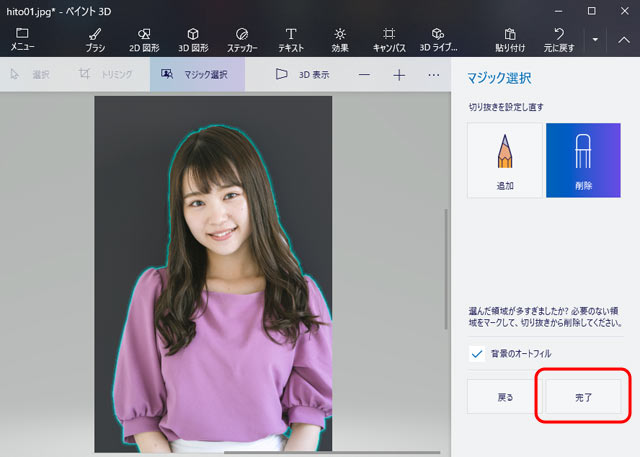Open the ステッカー stickers tool

[242, 40]
